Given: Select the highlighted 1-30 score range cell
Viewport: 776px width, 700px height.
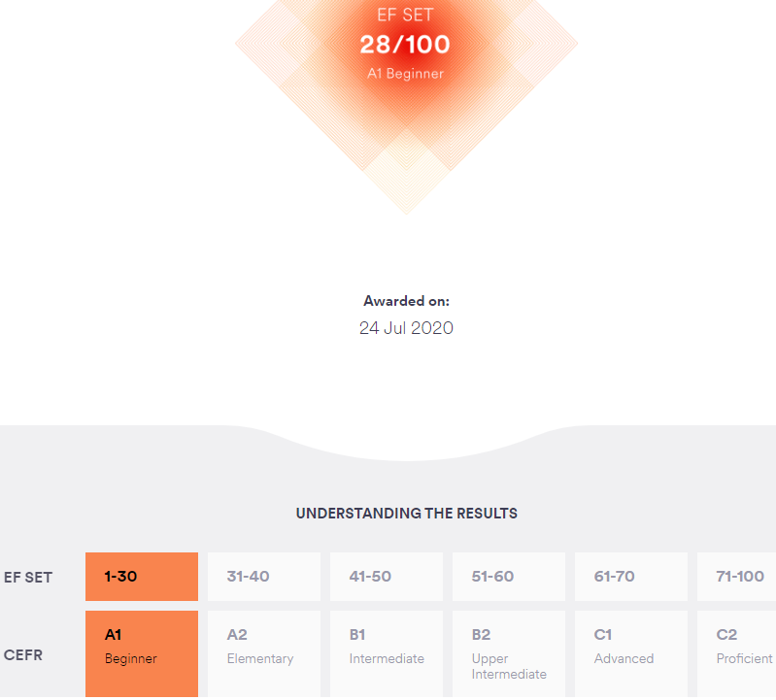Looking at the screenshot, I should pyautogui.click(x=142, y=577).
